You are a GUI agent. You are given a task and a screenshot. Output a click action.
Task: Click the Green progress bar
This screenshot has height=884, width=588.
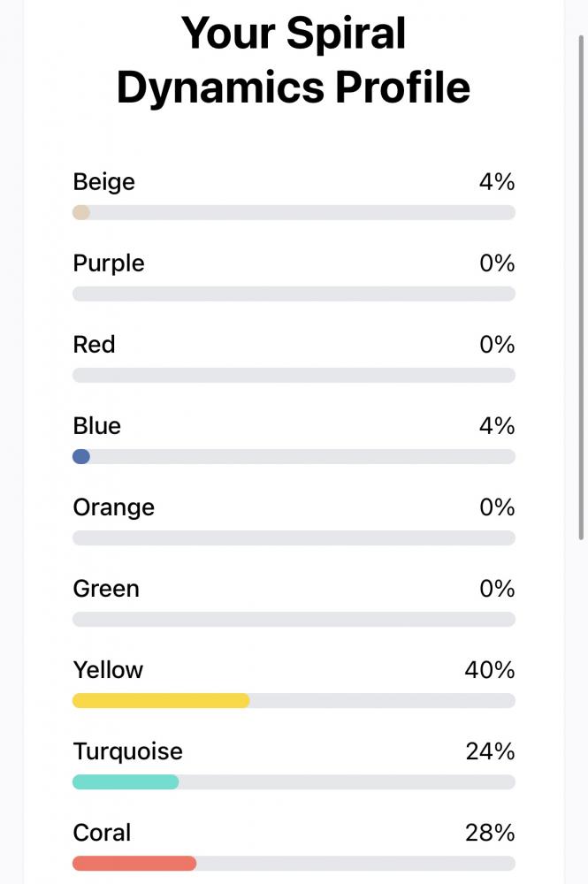pyautogui.click(x=294, y=619)
